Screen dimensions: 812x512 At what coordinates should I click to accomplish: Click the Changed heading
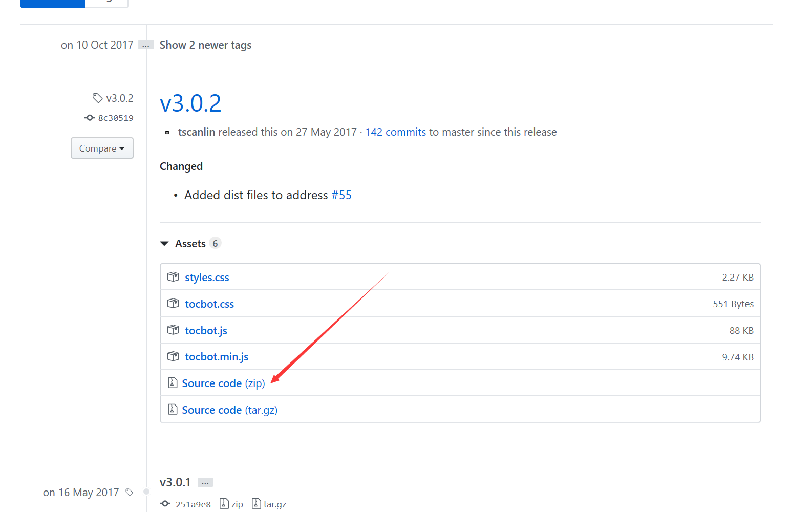181,166
